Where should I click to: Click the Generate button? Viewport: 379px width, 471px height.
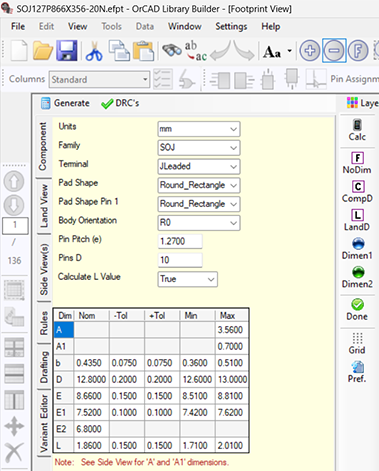[65, 103]
